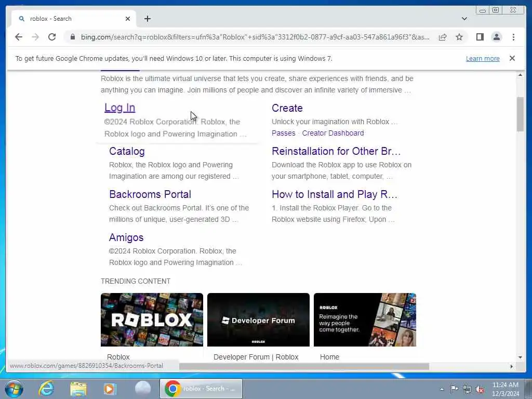Reload the Bing search page
The width and height of the screenshot is (532, 399).
[x=52, y=37]
